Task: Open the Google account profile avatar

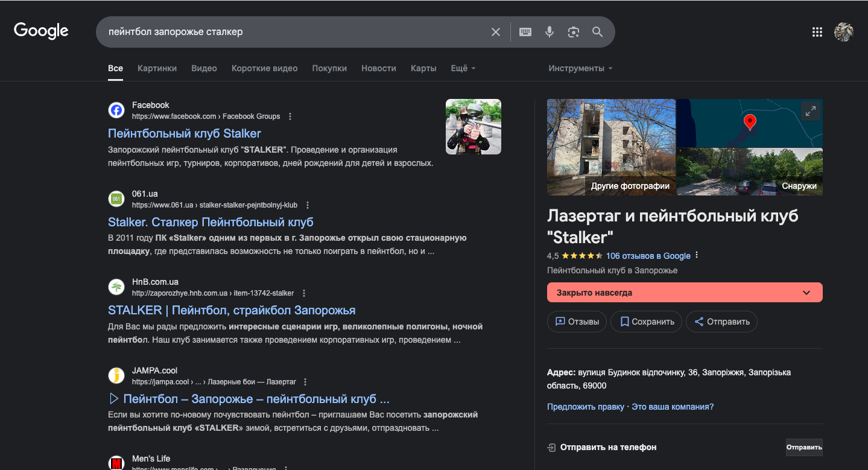Action: click(843, 32)
